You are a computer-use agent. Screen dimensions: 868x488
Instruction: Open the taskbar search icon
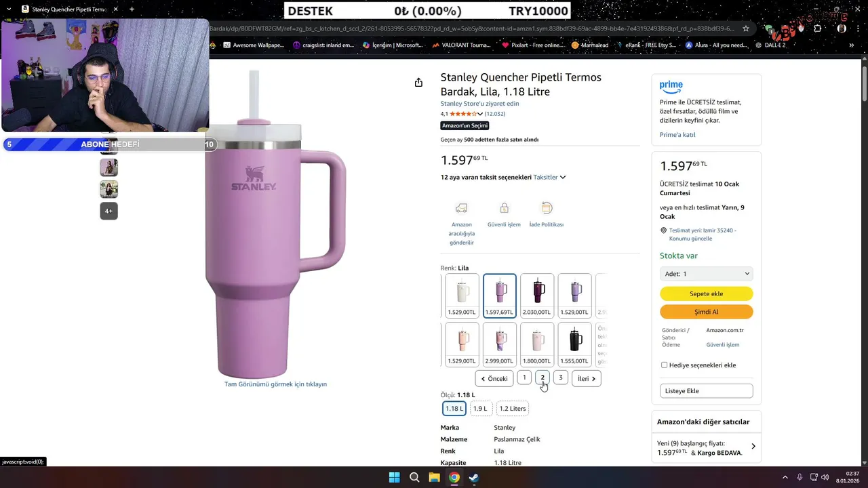[x=414, y=477]
